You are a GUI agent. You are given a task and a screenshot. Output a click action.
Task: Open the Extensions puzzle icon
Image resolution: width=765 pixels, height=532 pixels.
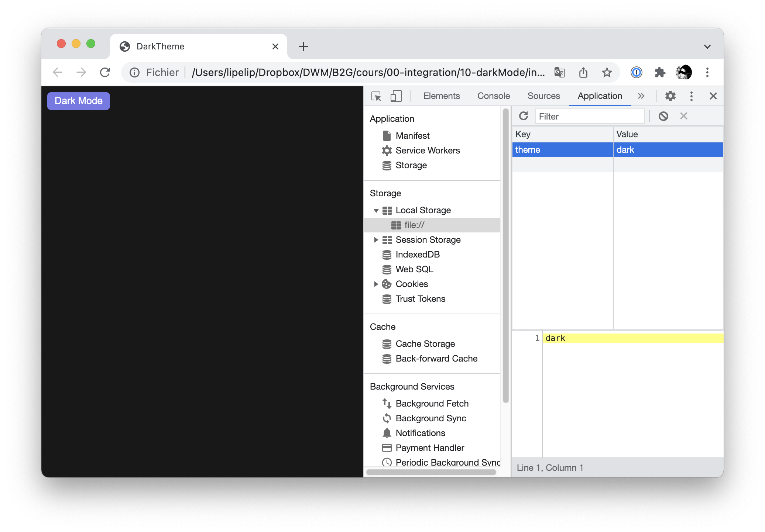pyautogui.click(x=660, y=72)
